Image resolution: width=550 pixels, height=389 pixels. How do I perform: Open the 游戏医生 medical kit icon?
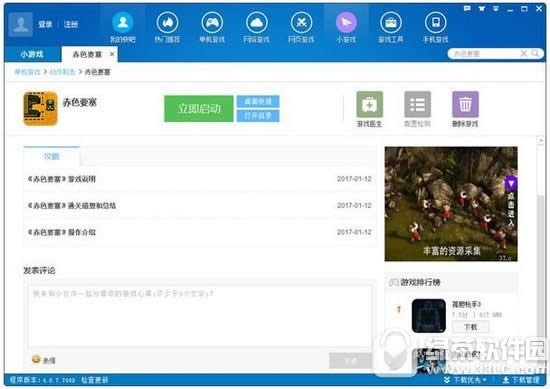[369, 105]
